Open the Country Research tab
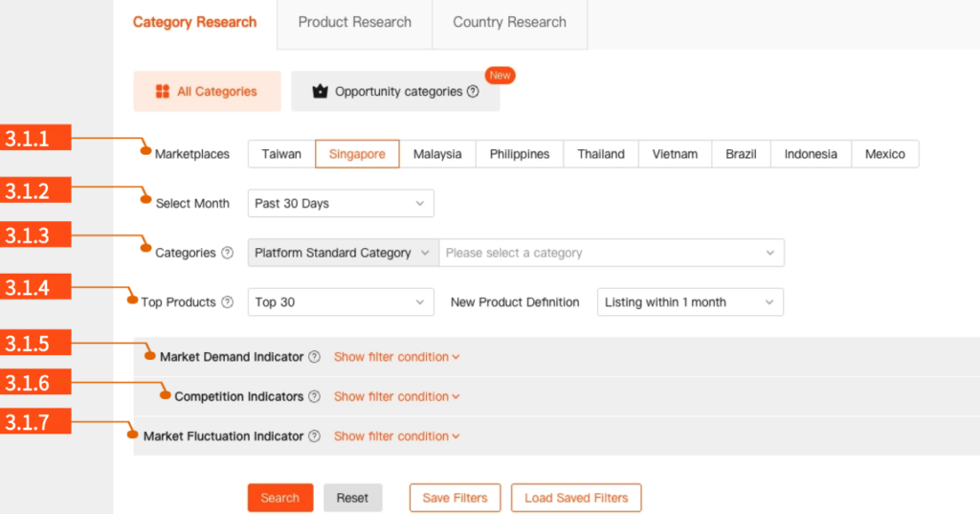Screen dimensions: 980x514 tap(509, 22)
